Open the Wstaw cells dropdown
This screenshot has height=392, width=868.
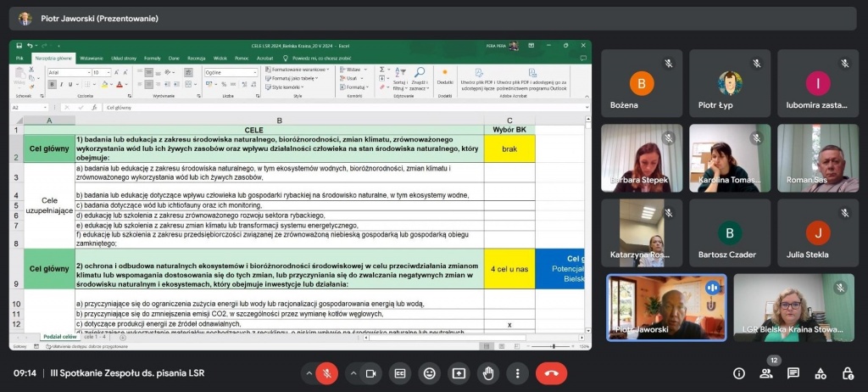pos(352,70)
